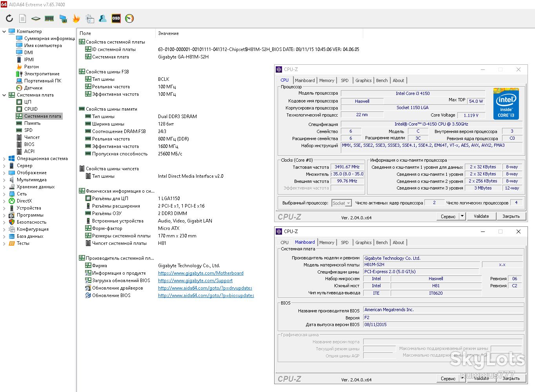This screenshot has height=392, width=535.
Task: Select the BIOS tree item
Action: tap(29, 144)
